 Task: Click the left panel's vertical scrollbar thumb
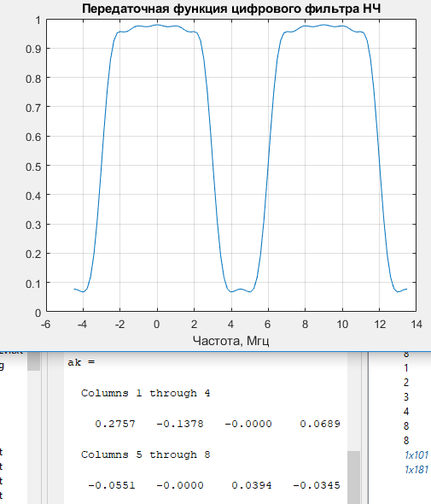pos(34,361)
